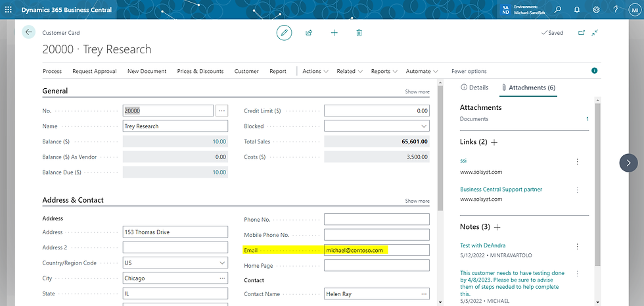
Task: Click Show more in Address & Contact
Action: click(x=417, y=201)
